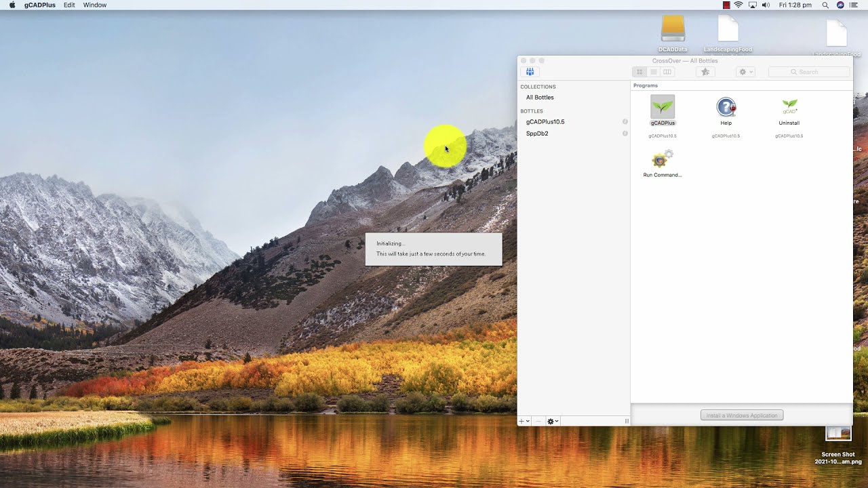Click the sidebar resize handle grip
This screenshot has width=868, height=488.
[627, 421]
